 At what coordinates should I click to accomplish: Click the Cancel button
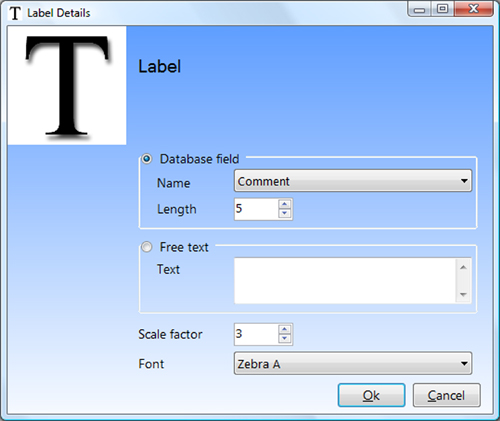[447, 395]
